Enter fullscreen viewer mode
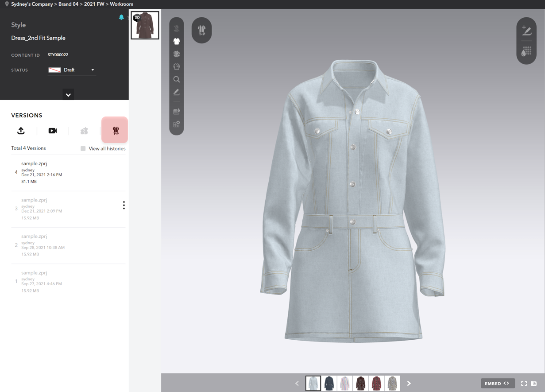The height and width of the screenshot is (392, 545). point(524,384)
